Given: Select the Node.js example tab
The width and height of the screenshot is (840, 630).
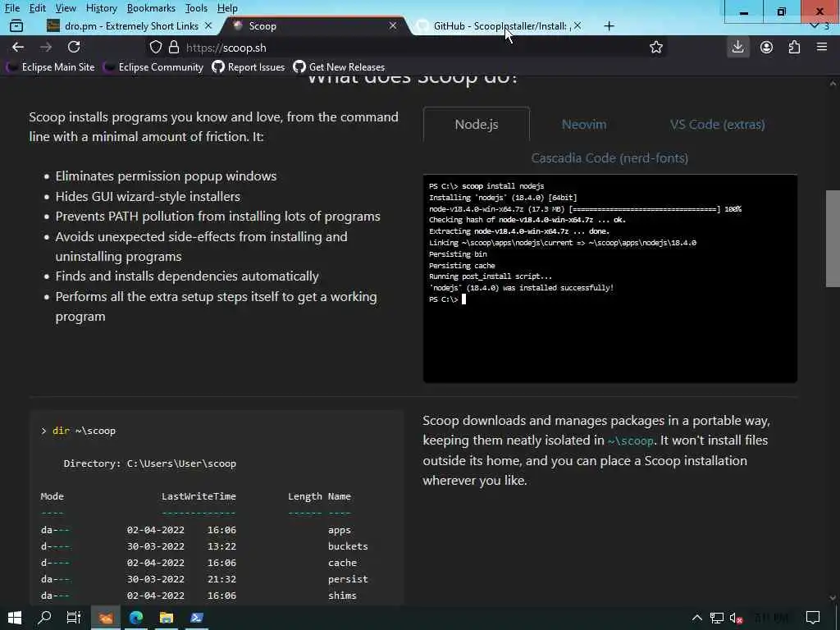Looking at the screenshot, I should (x=477, y=125).
